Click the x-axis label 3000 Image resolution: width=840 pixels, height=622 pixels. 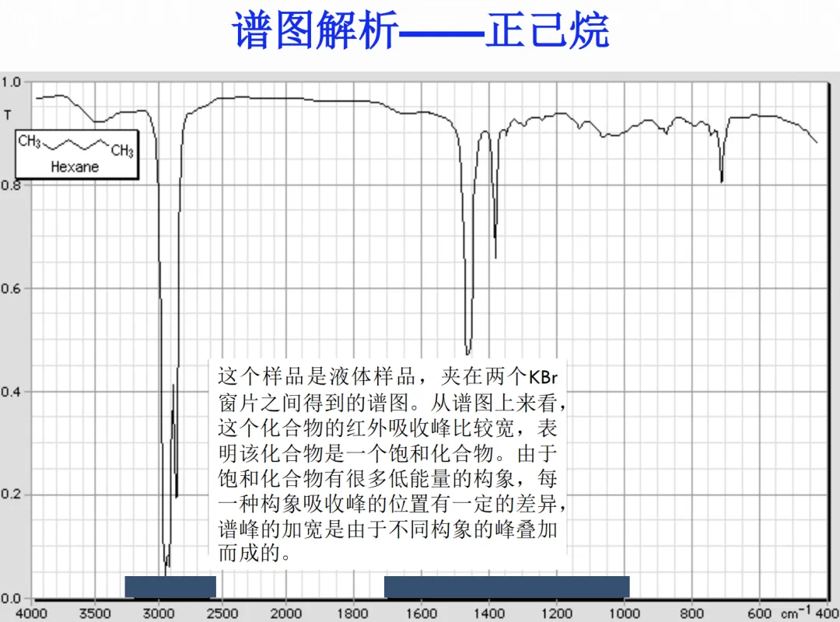pyautogui.click(x=159, y=613)
